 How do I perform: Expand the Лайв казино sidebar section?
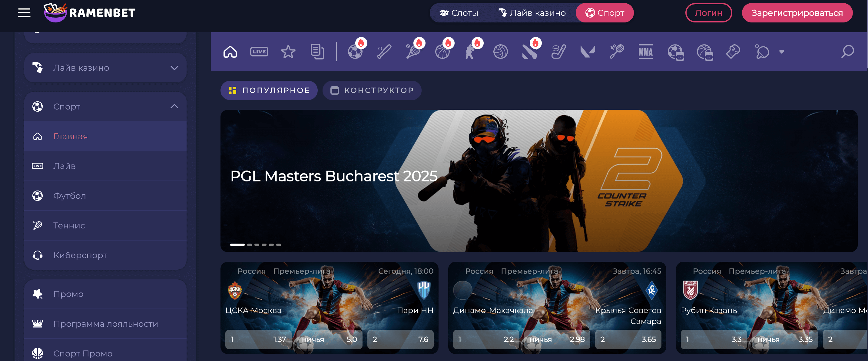coord(174,68)
